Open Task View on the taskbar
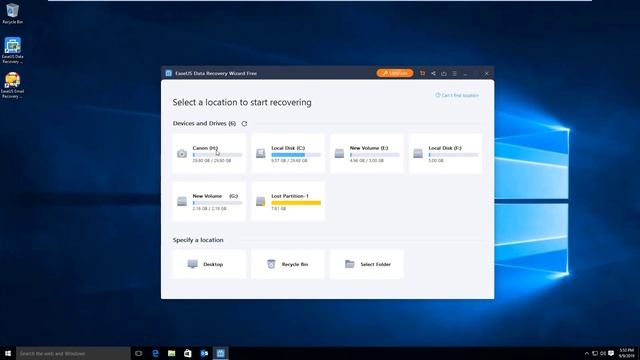640x360 pixels. point(139,353)
